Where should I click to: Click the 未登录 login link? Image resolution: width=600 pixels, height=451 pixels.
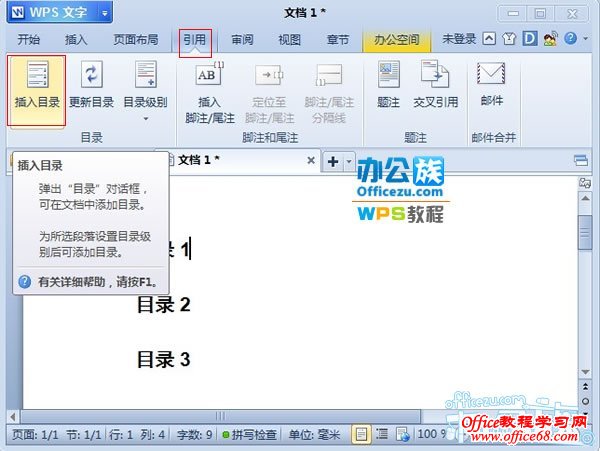[x=459, y=39]
